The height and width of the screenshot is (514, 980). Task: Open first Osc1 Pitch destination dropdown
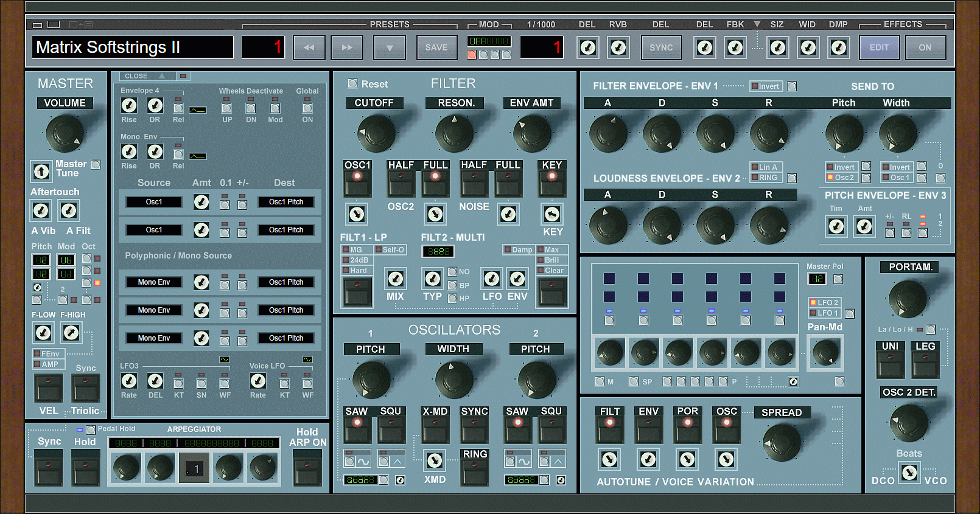click(286, 202)
